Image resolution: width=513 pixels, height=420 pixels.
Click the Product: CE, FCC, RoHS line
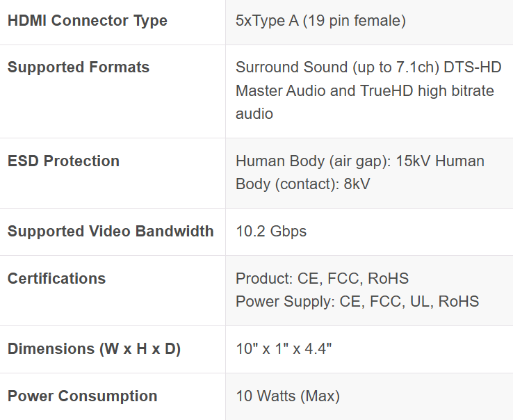[322, 279]
